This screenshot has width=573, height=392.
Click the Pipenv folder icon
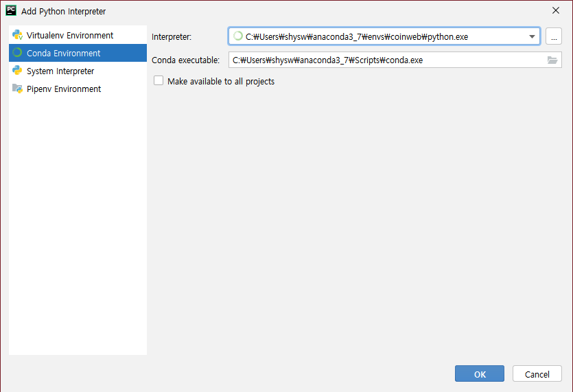click(17, 89)
